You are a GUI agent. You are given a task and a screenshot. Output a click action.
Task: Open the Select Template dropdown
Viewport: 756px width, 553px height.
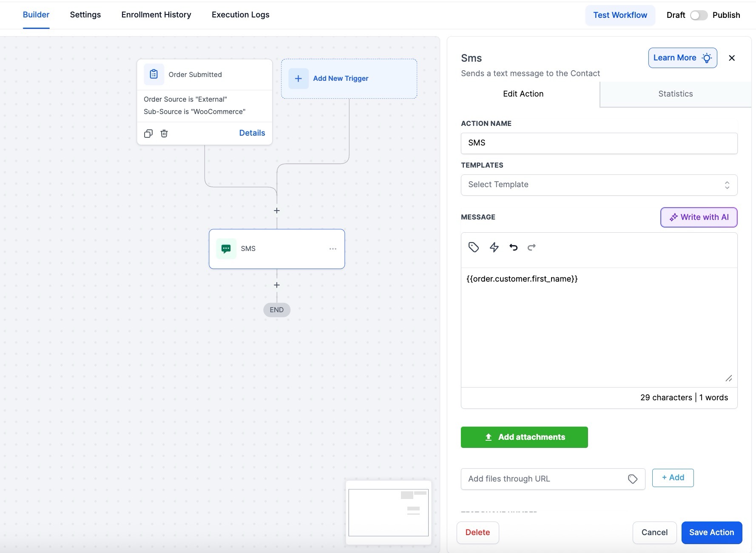coord(599,185)
